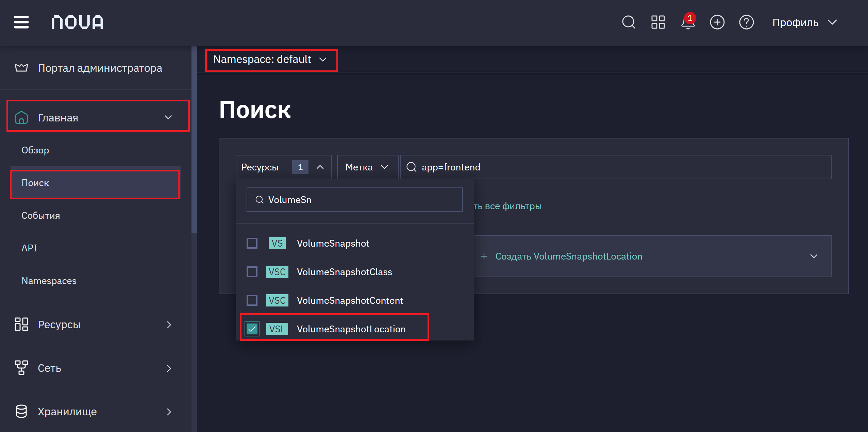
Task: Check the VolumeSnapshotClass checkbox
Action: click(252, 272)
